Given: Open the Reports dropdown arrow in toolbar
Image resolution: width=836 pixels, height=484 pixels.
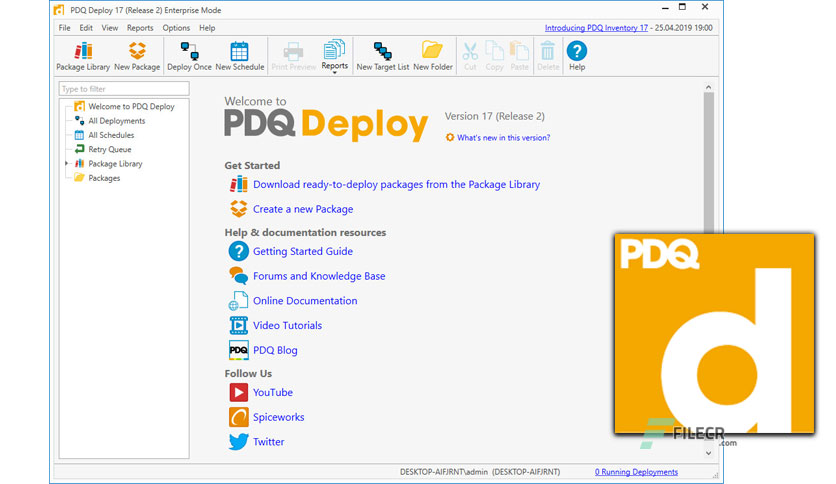Looking at the screenshot, I should [x=334, y=72].
